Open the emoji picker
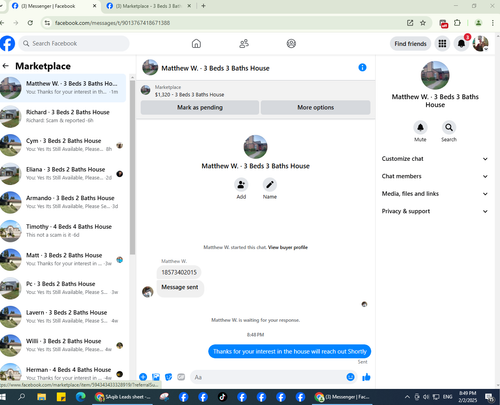 [x=350, y=377]
